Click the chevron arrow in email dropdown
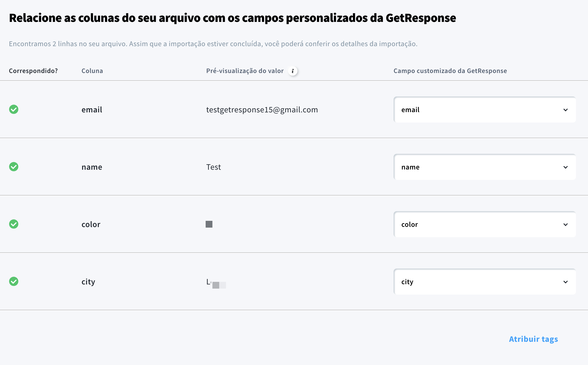The height and width of the screenshot is (365, 588). [566, 110]
